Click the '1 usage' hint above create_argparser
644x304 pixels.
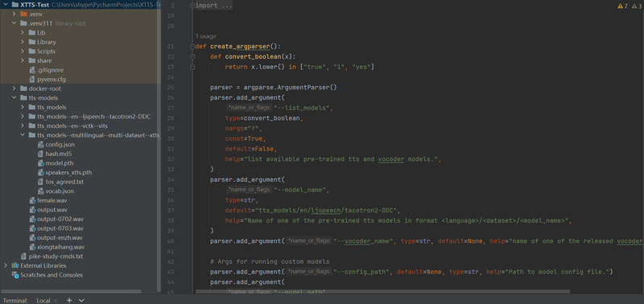(x=206, y=36)
